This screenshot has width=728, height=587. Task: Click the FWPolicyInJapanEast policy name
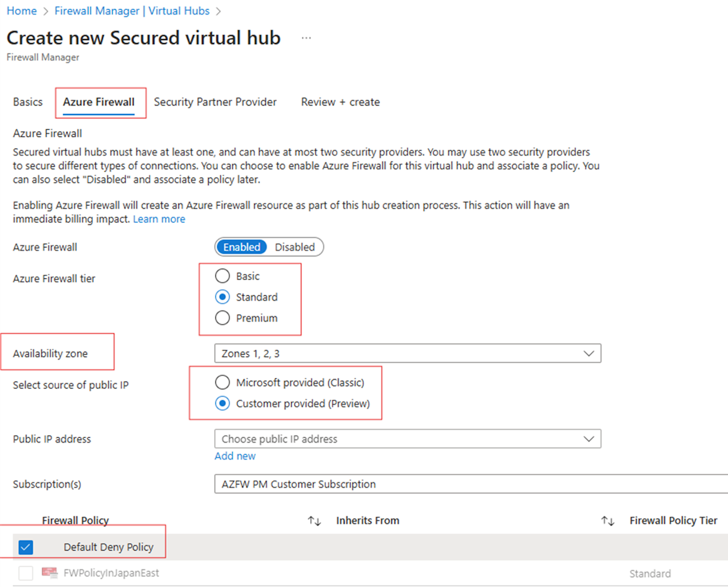(111, 572)
